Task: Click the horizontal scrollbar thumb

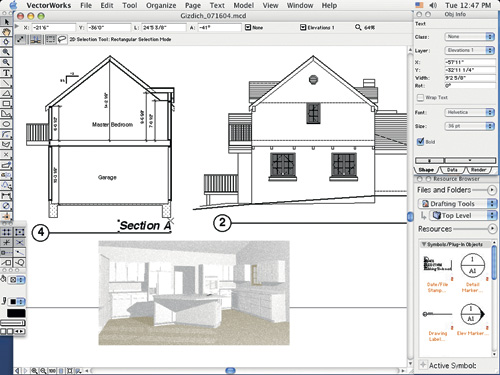Action: point(230,370)
